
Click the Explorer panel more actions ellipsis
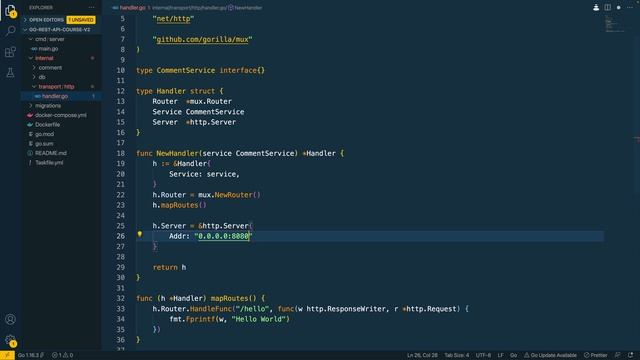coord(91,7)
